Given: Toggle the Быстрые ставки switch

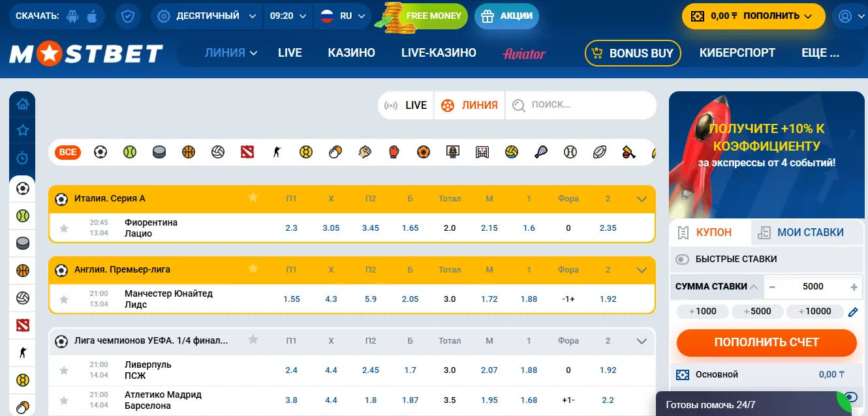Looking at the screenshot, I should 683,260.
